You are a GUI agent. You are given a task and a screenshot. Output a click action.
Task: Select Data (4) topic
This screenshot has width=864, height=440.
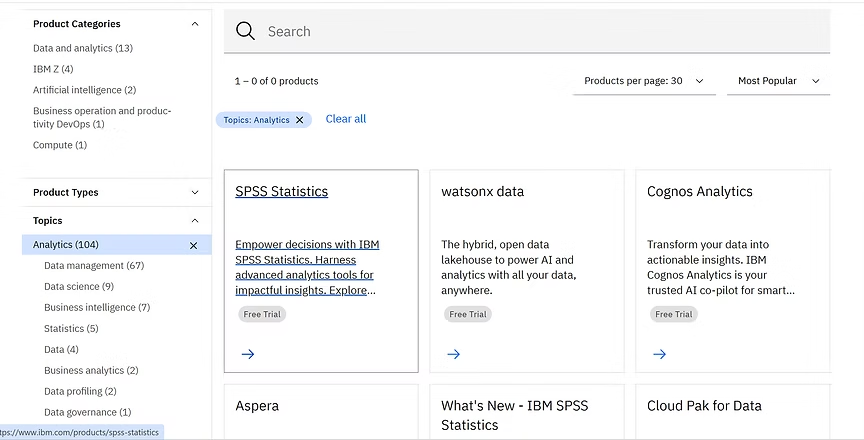pos(61,349)
